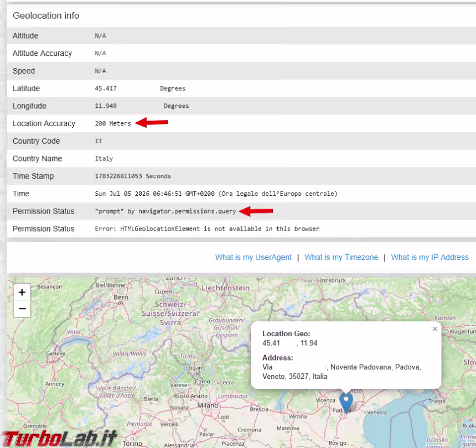Click the Bern city label on map

[121, 297]
